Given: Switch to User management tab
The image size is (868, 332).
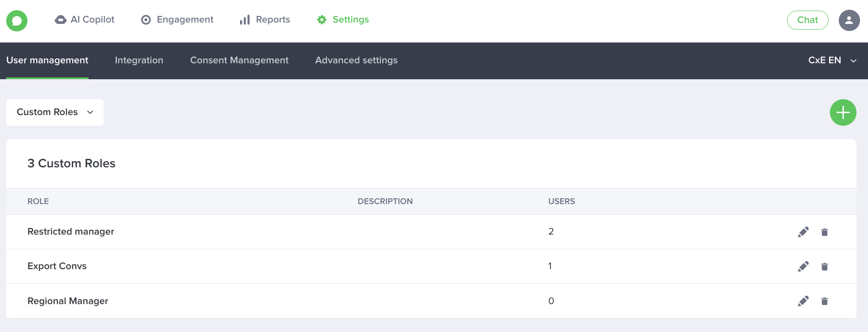Looking at the screenshot, I should tap(47, 60).
